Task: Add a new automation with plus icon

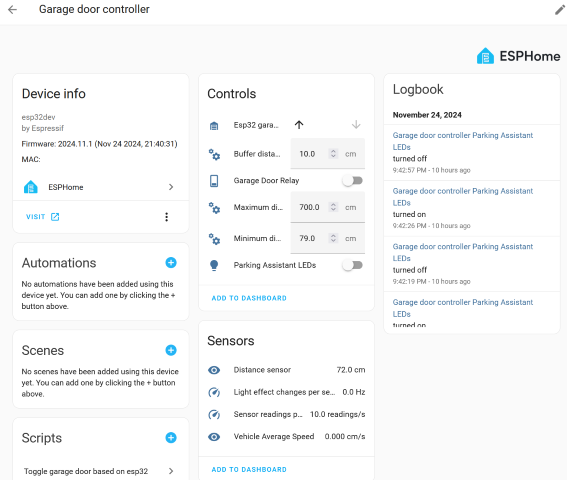Action: [x=171, y=263]
